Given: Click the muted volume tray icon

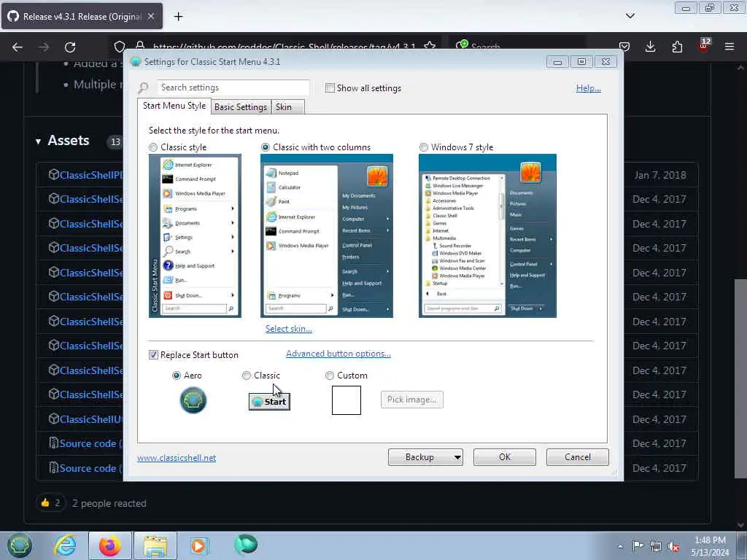Looking at the screenshot, I should 673,546.
